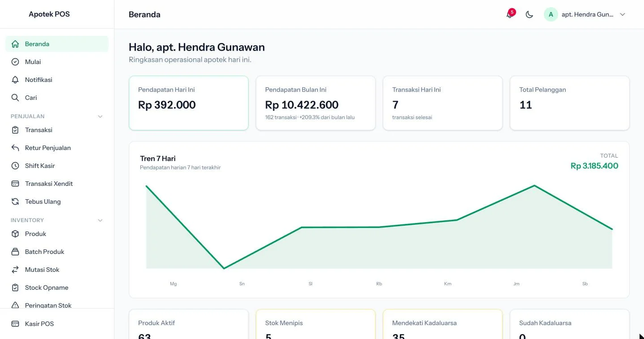The width and height of the screenshot is (644, 339).
Task: Click the Batch Produk icon
Action: tap(15, 252)
